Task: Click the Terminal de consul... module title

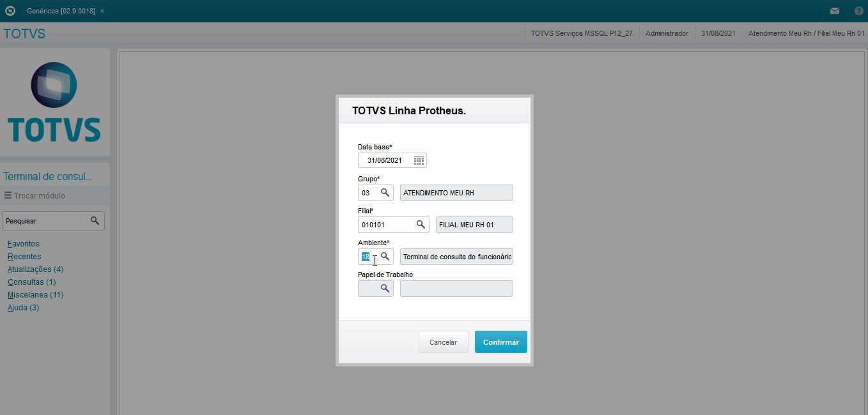Action: coord(48,176)
